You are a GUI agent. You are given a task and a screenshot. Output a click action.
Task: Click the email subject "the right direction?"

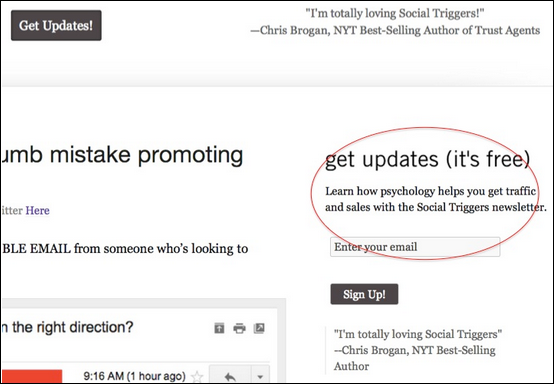pyautogui.click(x=73, y=327)
